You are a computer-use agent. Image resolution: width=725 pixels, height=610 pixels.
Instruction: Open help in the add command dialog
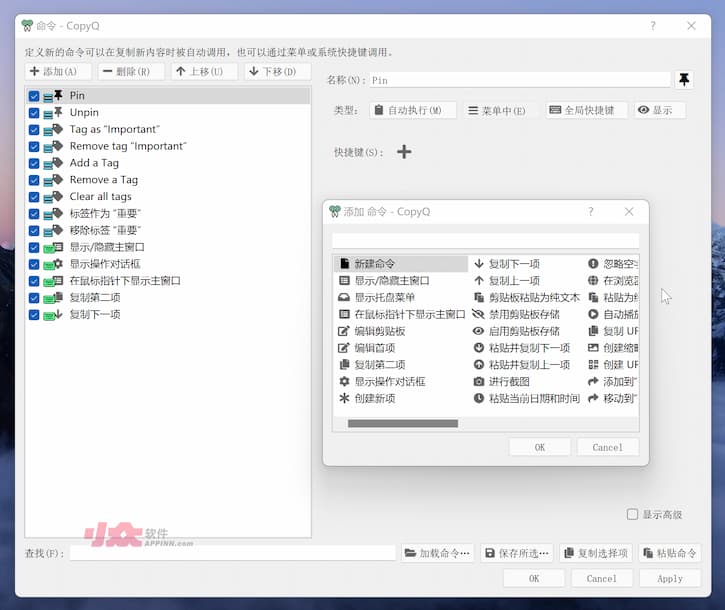(590, 212)
